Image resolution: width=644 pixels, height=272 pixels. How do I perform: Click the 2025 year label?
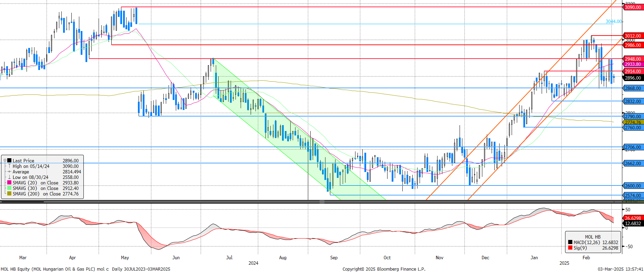(x=564, y=263)
